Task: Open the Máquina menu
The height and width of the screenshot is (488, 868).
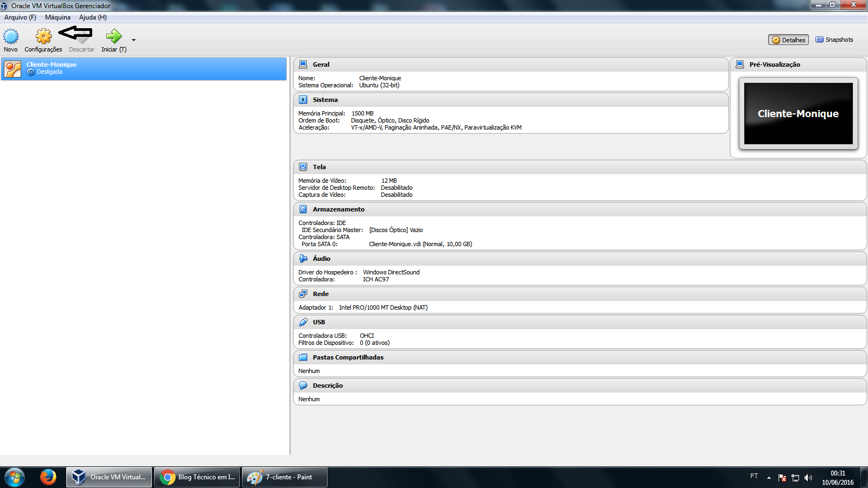Action: pyautogui.click(x=58, y=17)
